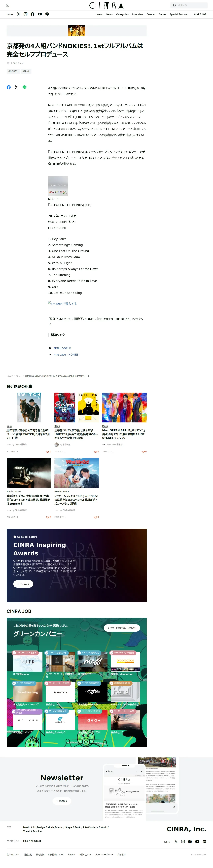Click the 詳しくみる button in Inspiring Awards
213x868 pixels.
pyautogui.click(x=23, y=584)
